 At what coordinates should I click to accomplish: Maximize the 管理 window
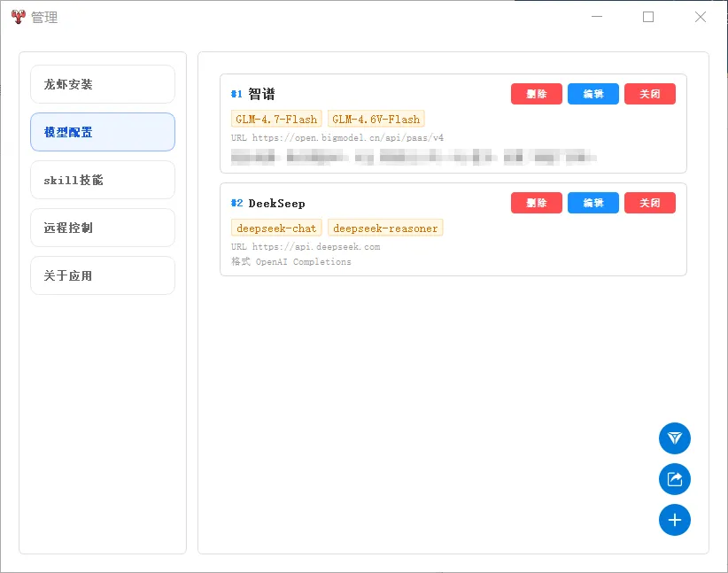[x=648, y=17]
